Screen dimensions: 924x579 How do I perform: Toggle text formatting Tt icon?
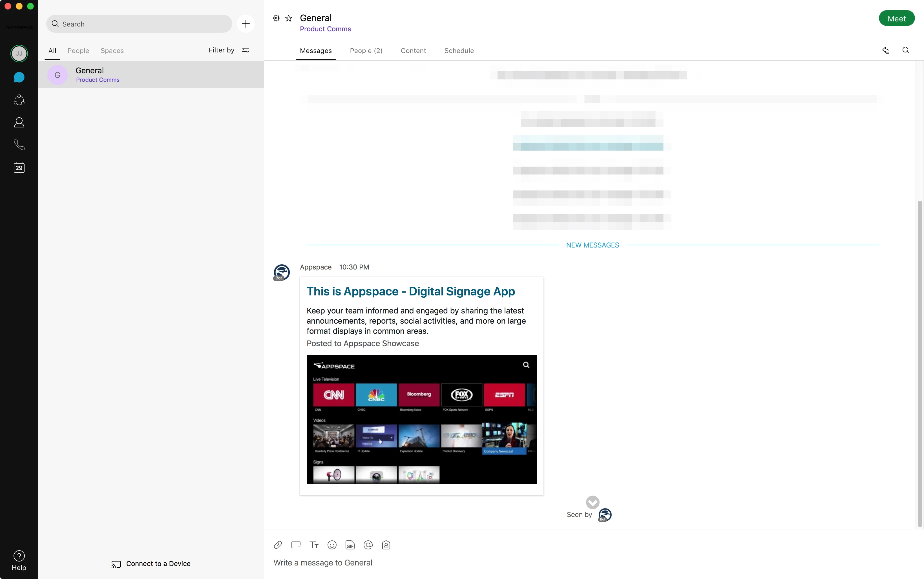[314, 545]
